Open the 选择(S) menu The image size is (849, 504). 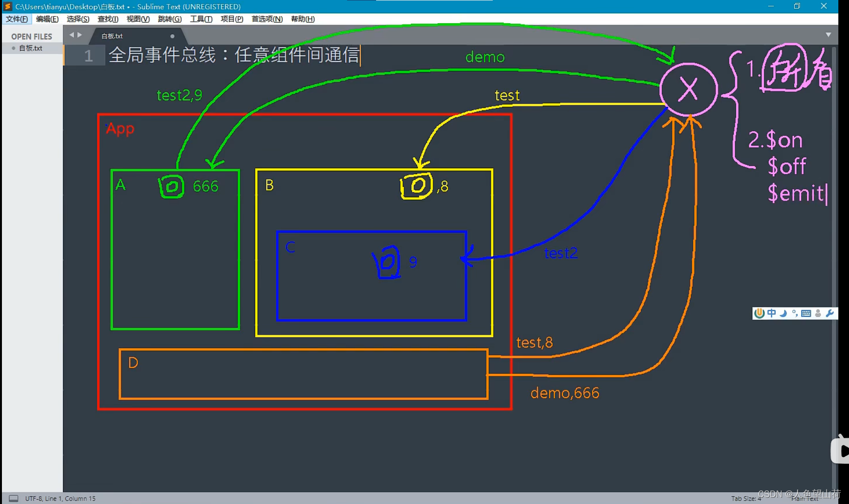tap(78, 19)
